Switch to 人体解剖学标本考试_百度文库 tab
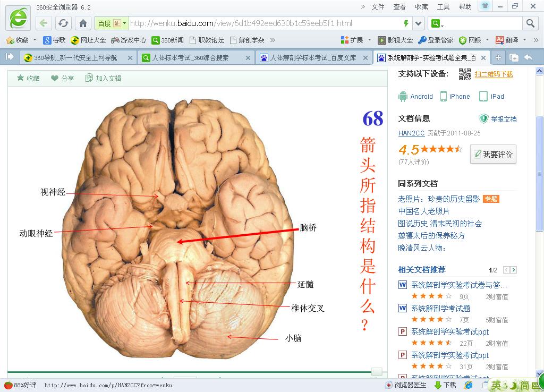This screenshot has width=544, height=392. pos(312,58)
